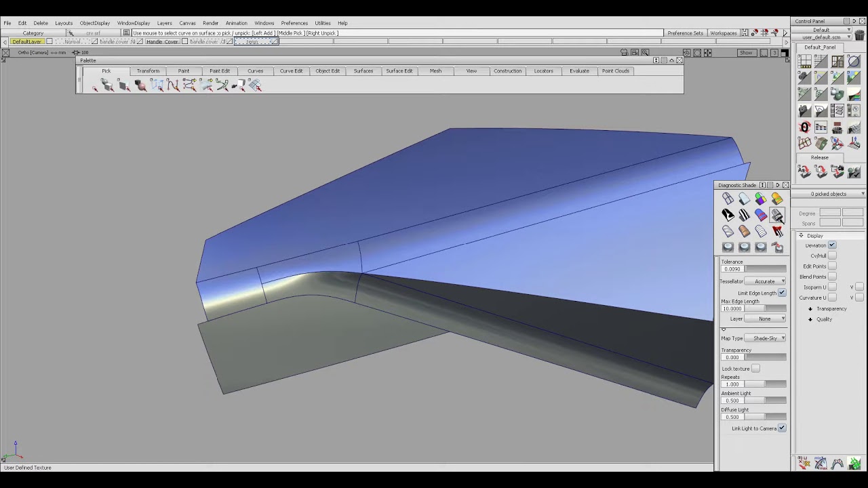Open the Canvas menu
The width and height of the screenshot is (868, 488).
point(187,23)
